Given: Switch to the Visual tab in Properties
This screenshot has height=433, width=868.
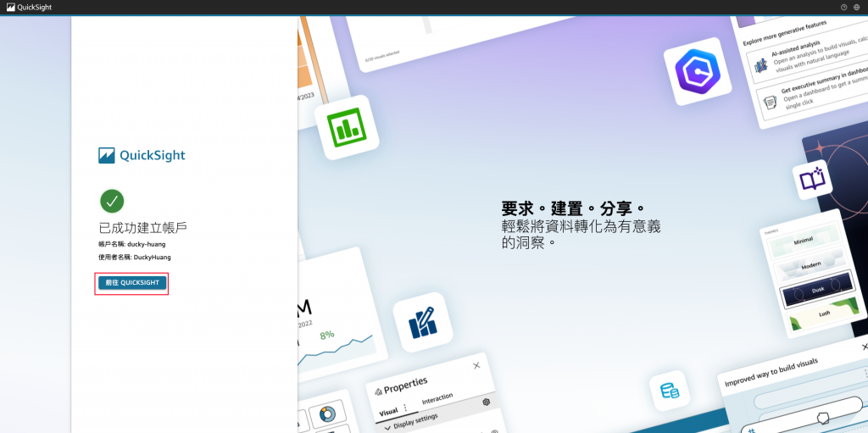Looking at the screenshot, I should click(x=388, y=412).
